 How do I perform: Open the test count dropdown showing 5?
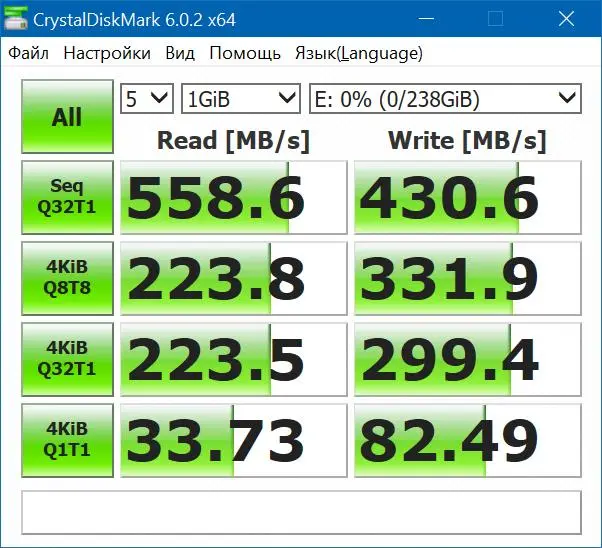[x=147, y=99]
